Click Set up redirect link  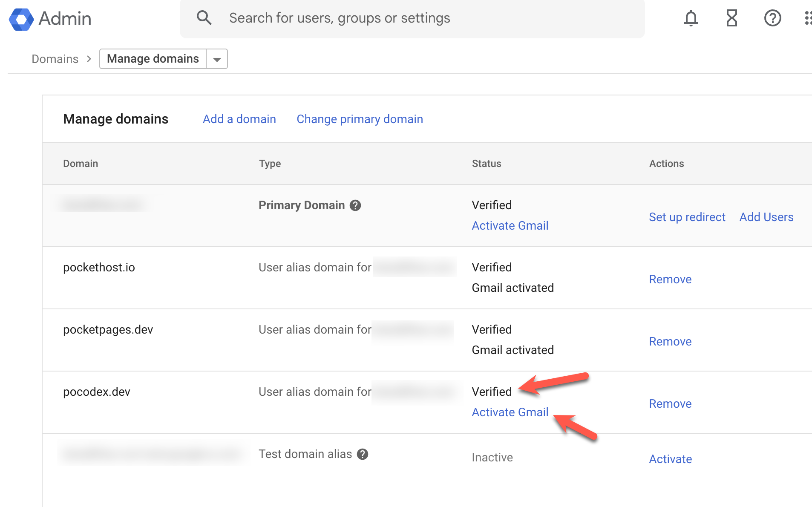[x=687, y=217]
